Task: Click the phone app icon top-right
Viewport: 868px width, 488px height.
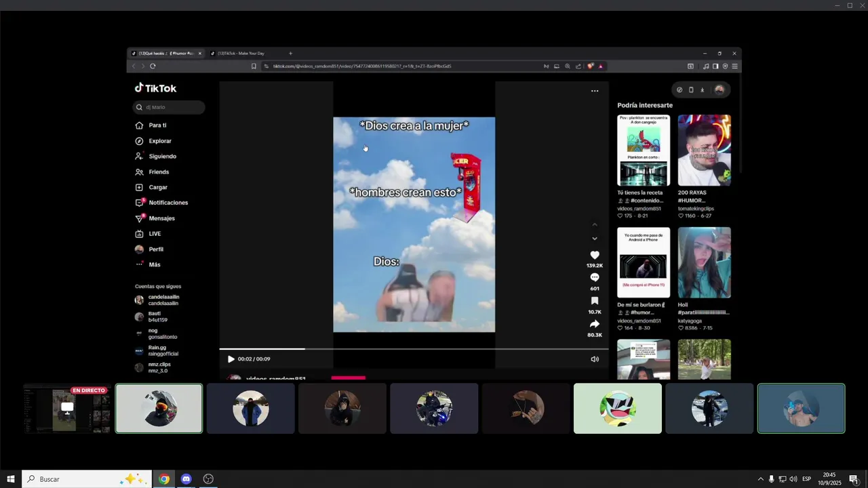Action: (691, 89)
